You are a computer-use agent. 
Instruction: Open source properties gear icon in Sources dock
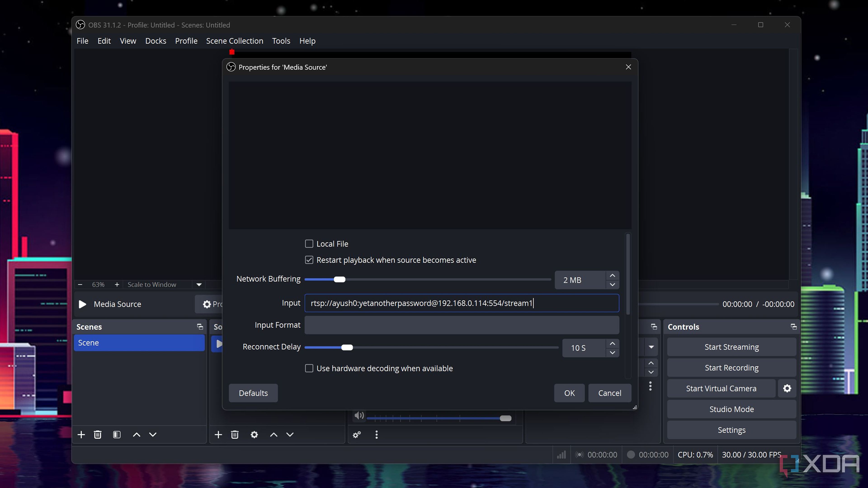[x=254, y=434]
